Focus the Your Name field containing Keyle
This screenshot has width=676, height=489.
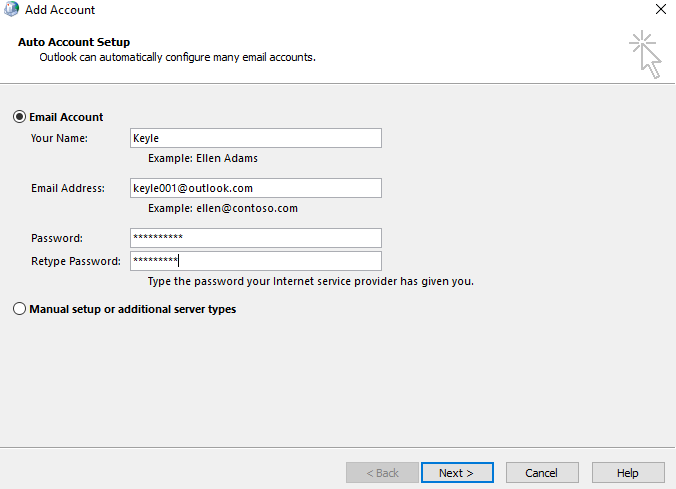tap(256, 138)
